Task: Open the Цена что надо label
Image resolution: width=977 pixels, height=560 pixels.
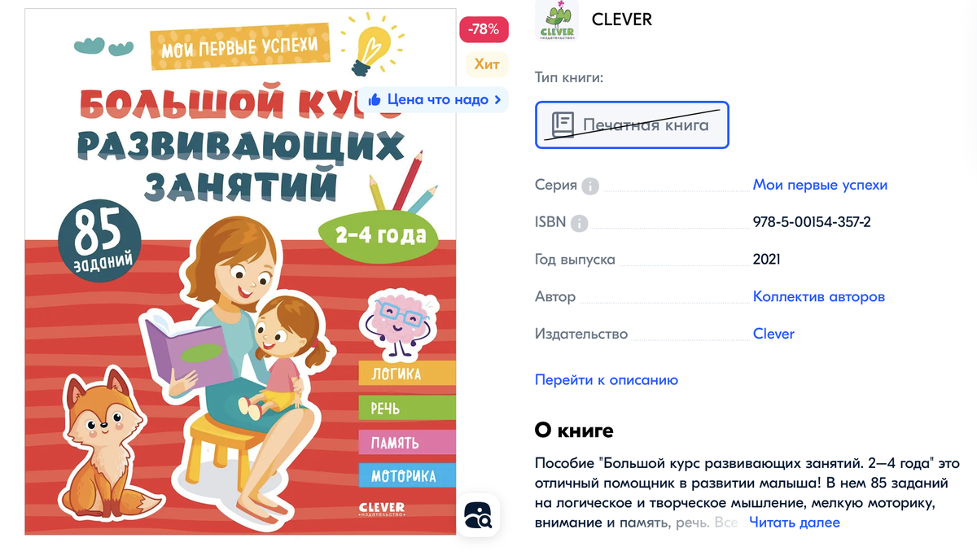Action: 438,100
